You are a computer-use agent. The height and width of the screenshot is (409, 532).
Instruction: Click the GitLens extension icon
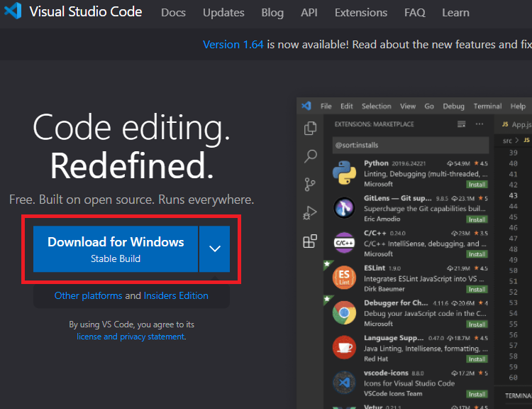coord(344,207)
